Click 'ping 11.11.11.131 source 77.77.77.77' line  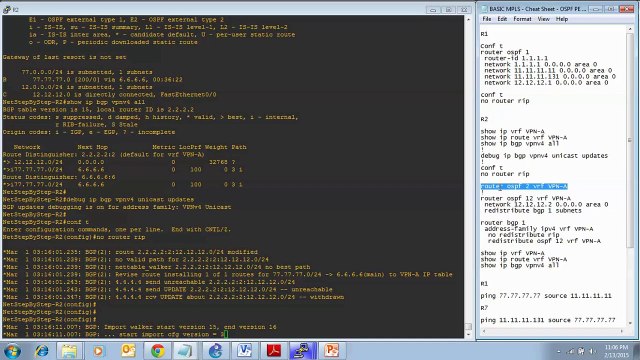tap(548, 320)
